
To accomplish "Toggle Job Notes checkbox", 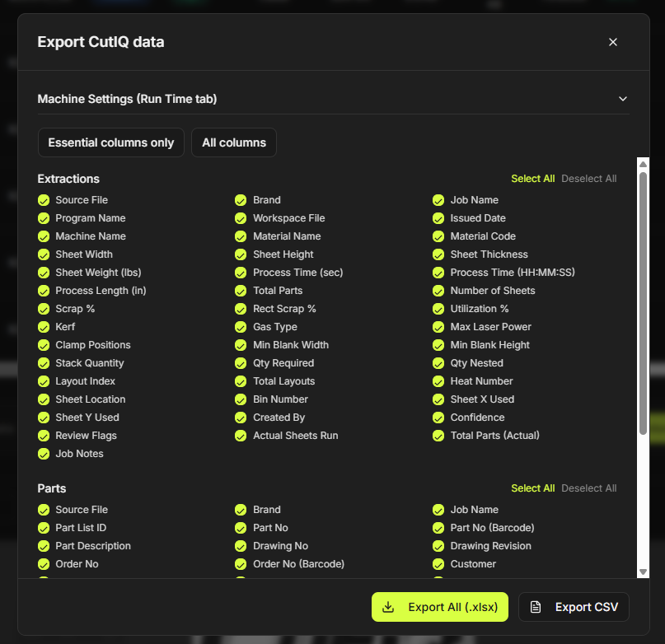I will pyautogui.click(x=44, y=454).
